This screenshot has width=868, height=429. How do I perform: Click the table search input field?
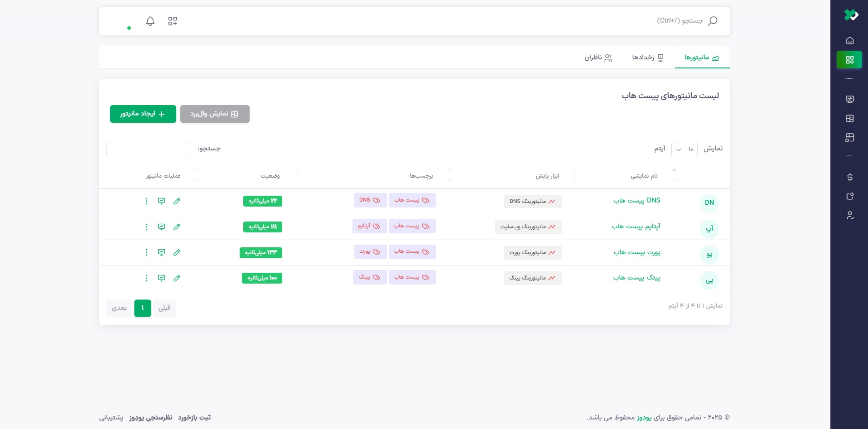click(148, 149)
